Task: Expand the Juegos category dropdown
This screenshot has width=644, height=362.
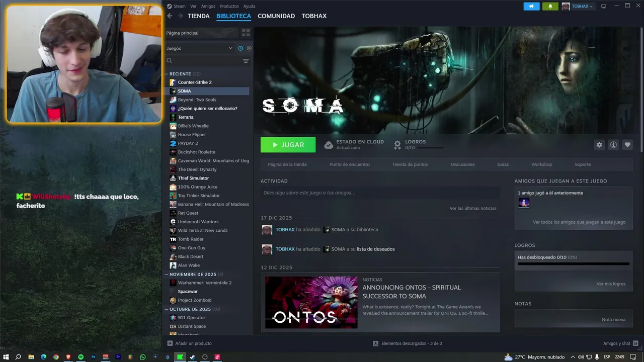Action: (230, 48)
